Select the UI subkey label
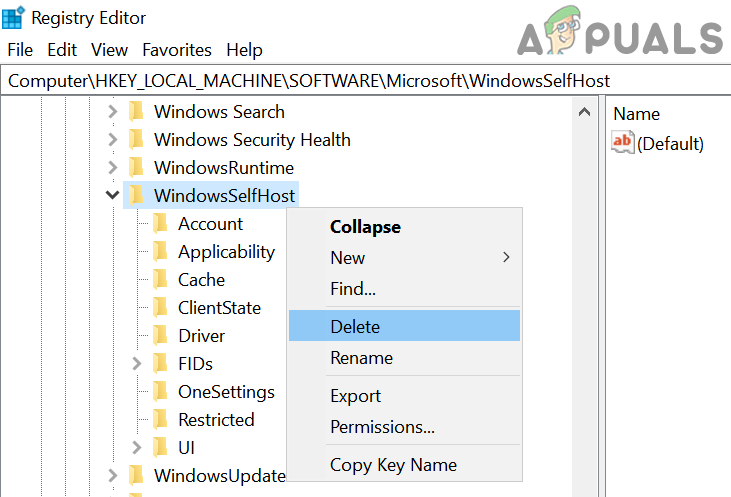Screen dimensions: 731x497 tap(186, 448)
